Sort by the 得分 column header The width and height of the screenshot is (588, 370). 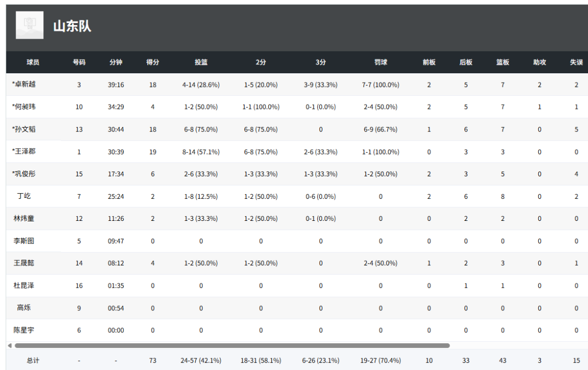(x=153, y=62)
